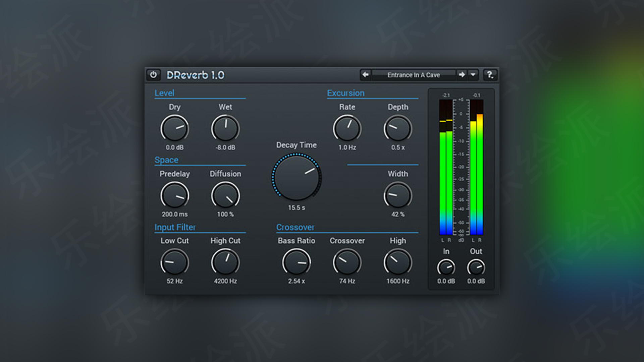Open help with the question mark button
Viewport: 644px width, 362px height.
490,75
